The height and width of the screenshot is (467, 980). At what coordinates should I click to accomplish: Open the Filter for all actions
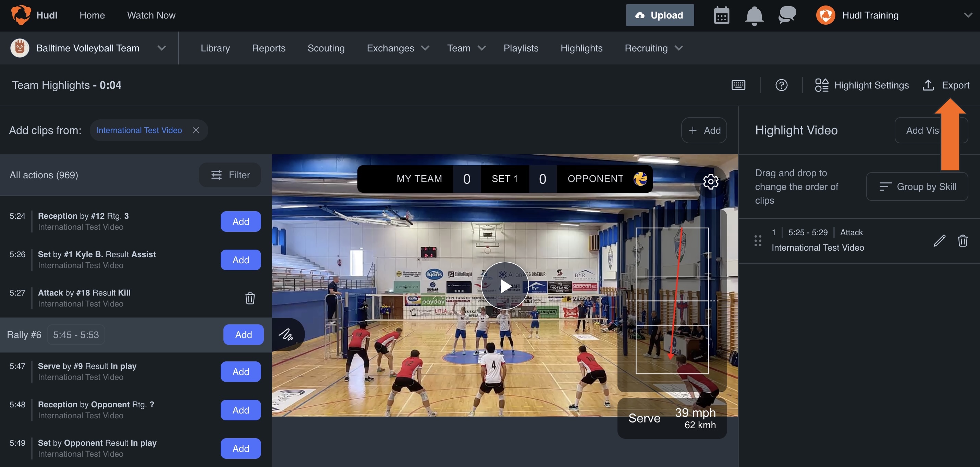230,175
